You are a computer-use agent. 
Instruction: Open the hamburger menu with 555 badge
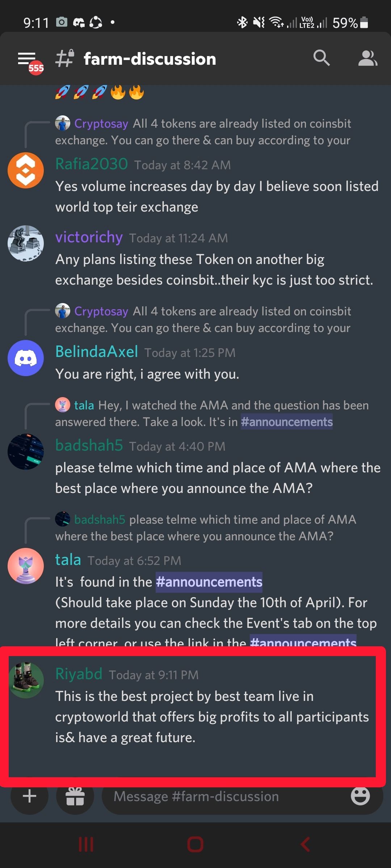click(x=30, y=61)
